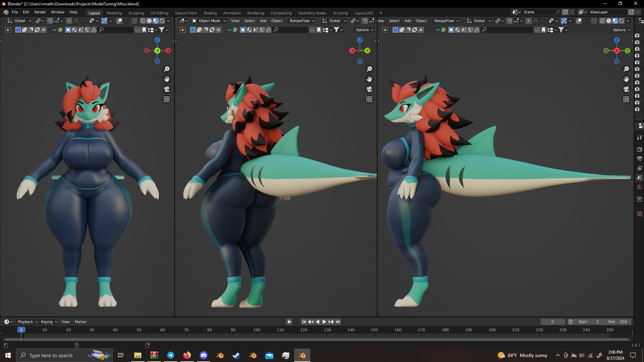644x362 pixels.
Task: Click the auto keying record button
Action: (289, 322)
